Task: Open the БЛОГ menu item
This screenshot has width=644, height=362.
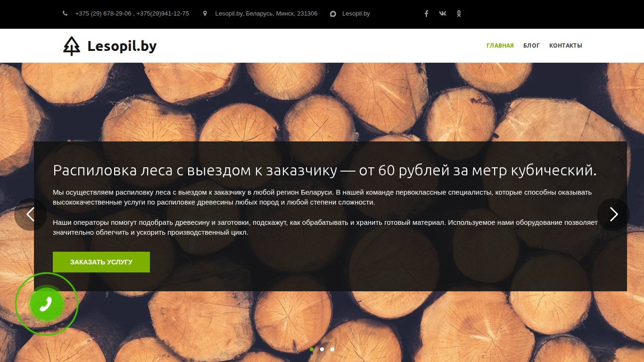Action: (x=531, y=46)
